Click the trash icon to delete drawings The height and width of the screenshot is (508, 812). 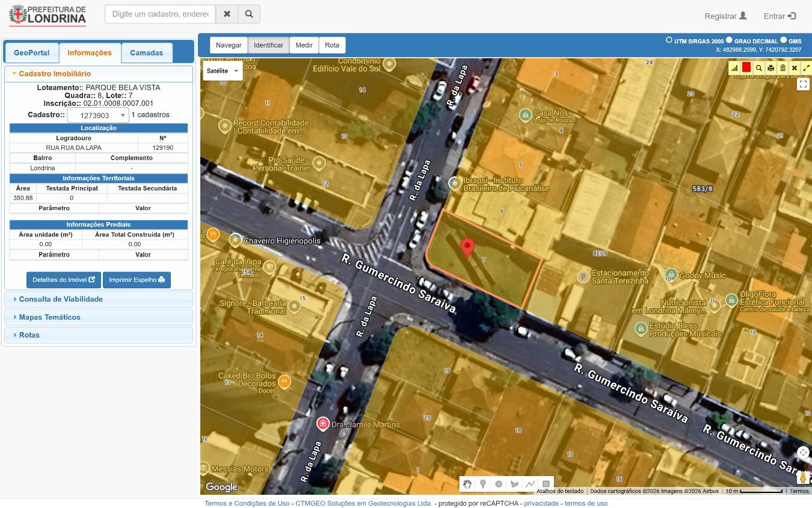[783, 68]
